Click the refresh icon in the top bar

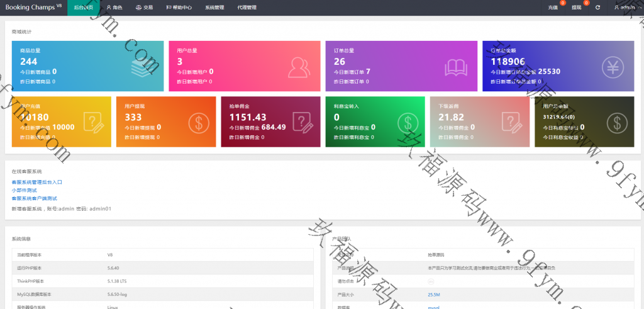597,8
